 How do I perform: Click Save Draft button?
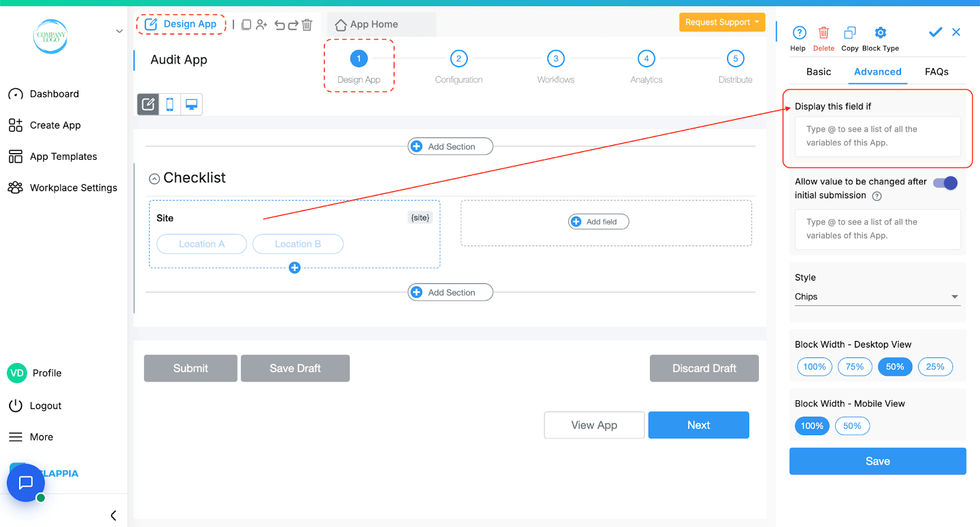click(295, 368)
